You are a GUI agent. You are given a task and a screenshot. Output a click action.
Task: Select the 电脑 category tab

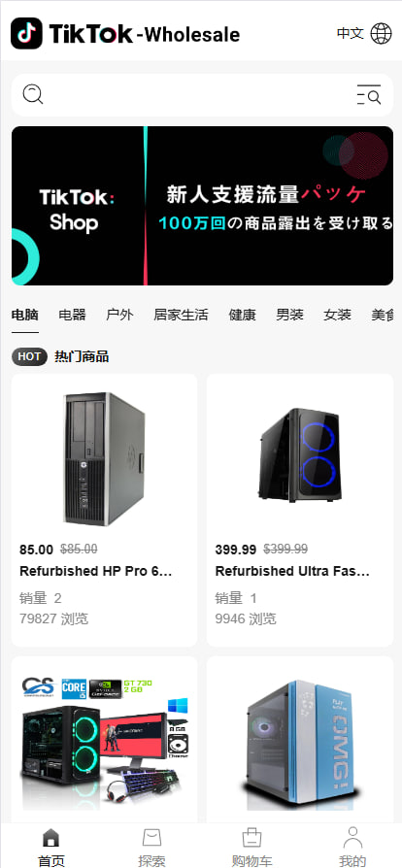[25, 315]
